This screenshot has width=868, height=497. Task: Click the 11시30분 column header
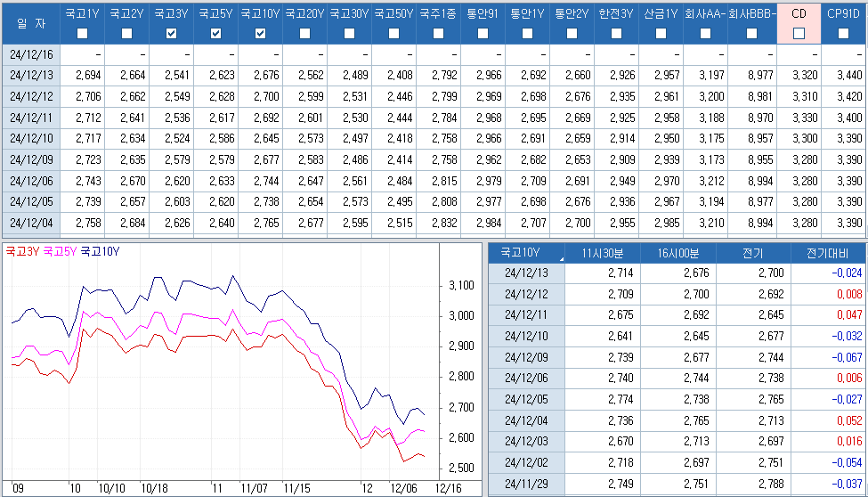[x=602, y=252]
